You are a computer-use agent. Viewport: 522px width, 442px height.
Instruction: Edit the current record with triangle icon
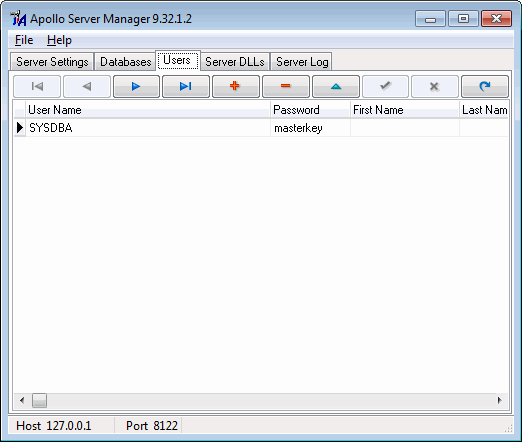[336, 86]
